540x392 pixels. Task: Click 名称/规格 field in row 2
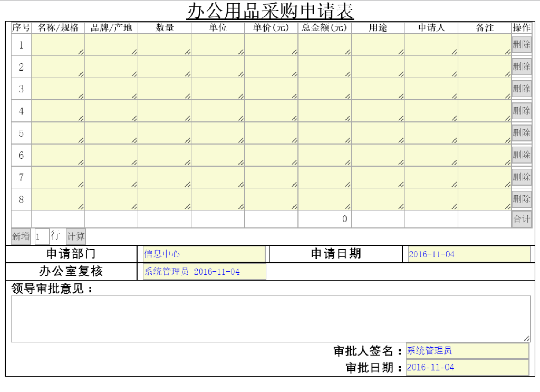[58, 67]
